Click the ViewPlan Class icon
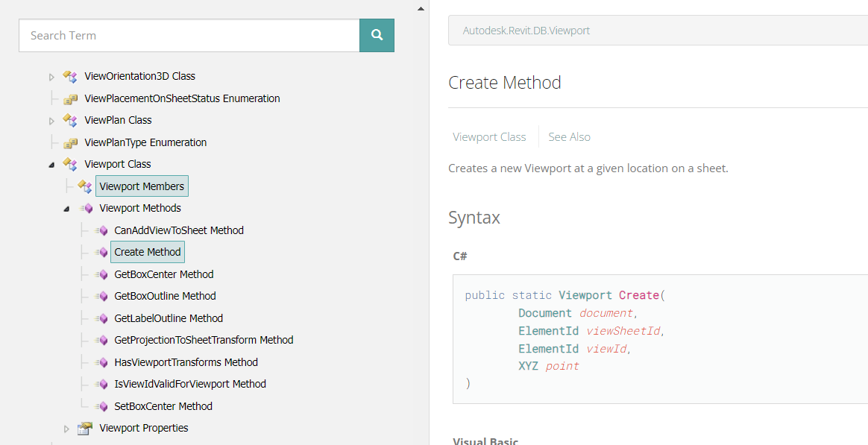The width and height of the screenshot is (868, 445). (x=70, y=120)
